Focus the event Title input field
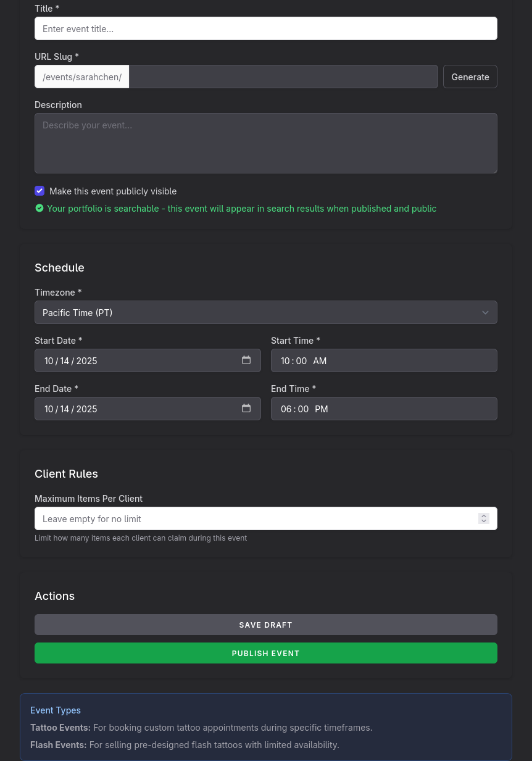532x761 pixels. click(x=265, y=28)
